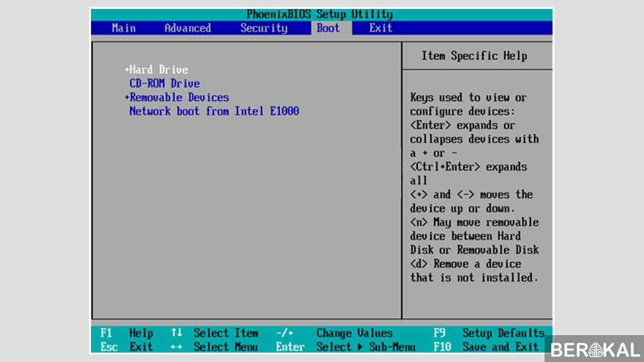The width and height of the screenshot is (644, 362).
Task: Click the F1 Help key hint
Action: coord(126,333)
